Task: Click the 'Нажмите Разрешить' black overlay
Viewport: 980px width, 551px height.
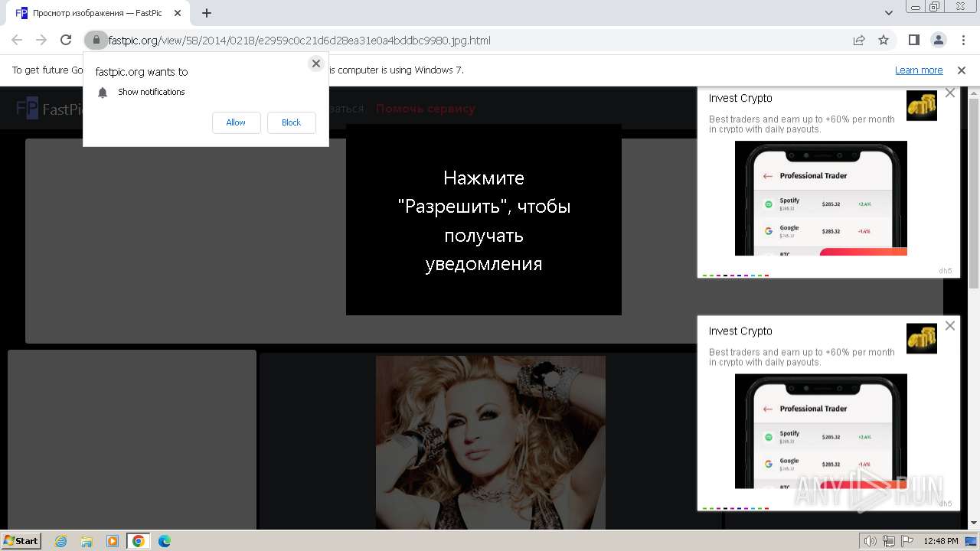Action: (x=484, y=220)
